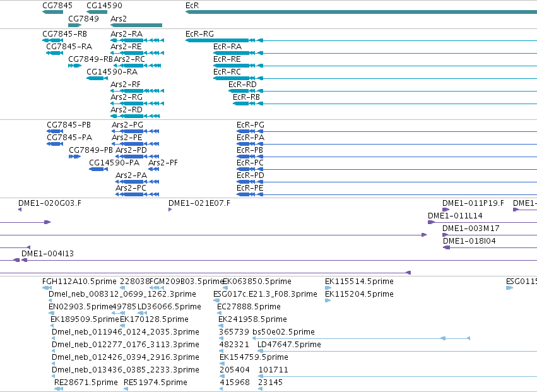Click the DME1-004I13 clone label
The image size is (537, 392).
coord(47,254)
